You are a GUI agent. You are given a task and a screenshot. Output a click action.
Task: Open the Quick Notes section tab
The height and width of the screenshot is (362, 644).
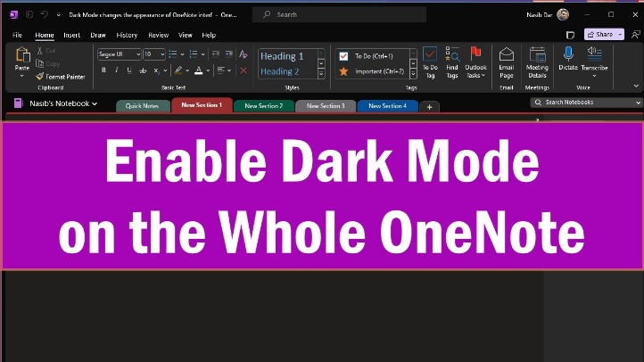click(x=142, y=106)
